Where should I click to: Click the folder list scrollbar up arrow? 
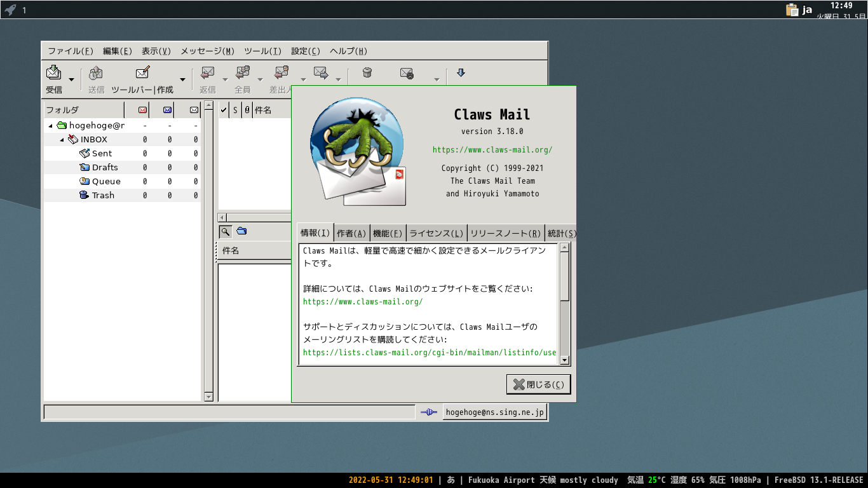[x=208, y=106]
